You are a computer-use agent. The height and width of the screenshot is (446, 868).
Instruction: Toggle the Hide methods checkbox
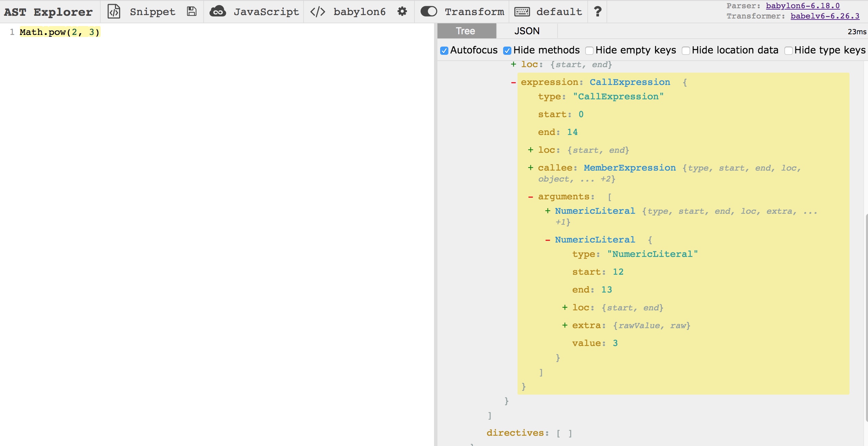(x=507, y=49)
